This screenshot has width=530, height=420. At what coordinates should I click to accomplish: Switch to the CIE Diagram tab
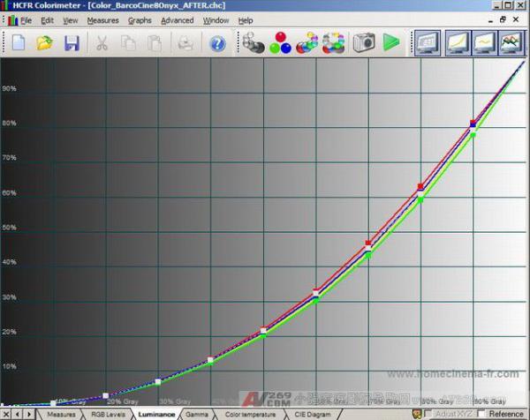313,413
